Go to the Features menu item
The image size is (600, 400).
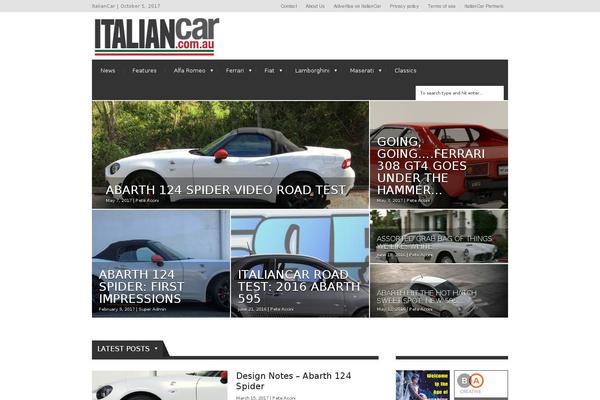click(x=144, y=70)
